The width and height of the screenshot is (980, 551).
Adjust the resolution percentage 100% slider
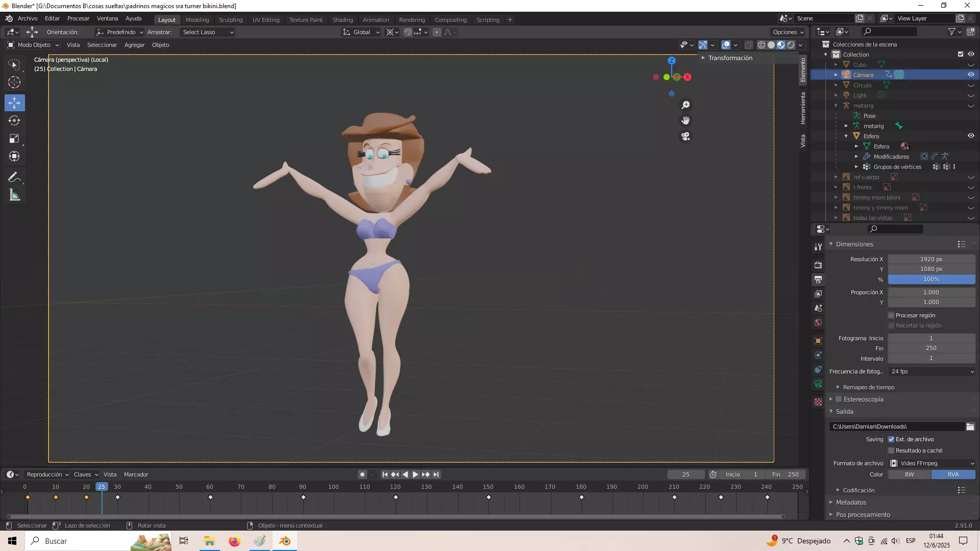pos(932,279)
